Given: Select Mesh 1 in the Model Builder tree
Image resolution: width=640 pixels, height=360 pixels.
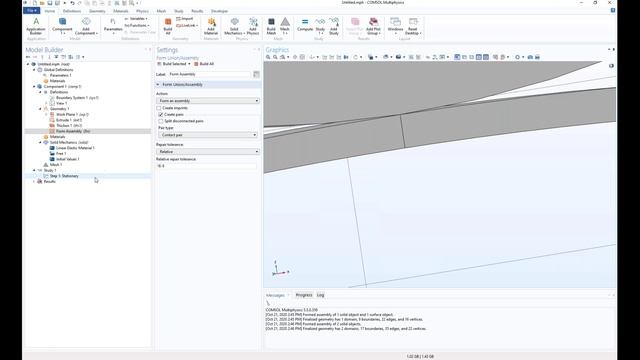Looking at the screenshot, I should [55, 165].
